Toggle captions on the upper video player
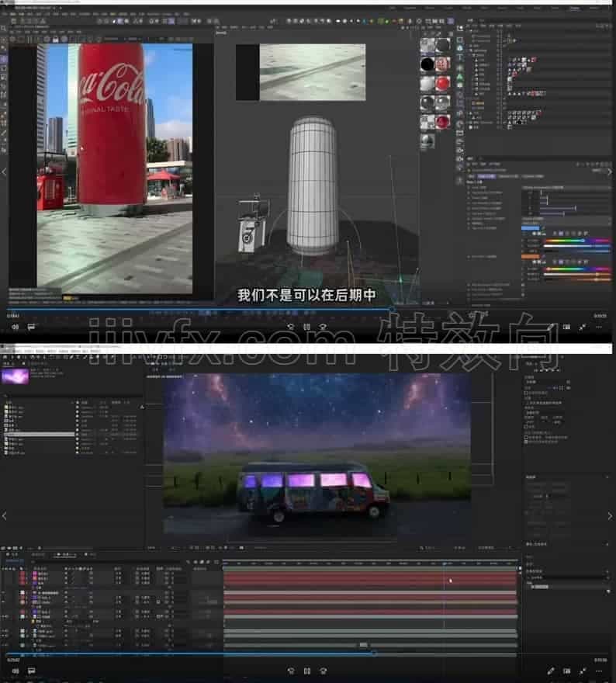Viewport: 616px width, 683px height. pyautogui.click(x=31, y=326)
